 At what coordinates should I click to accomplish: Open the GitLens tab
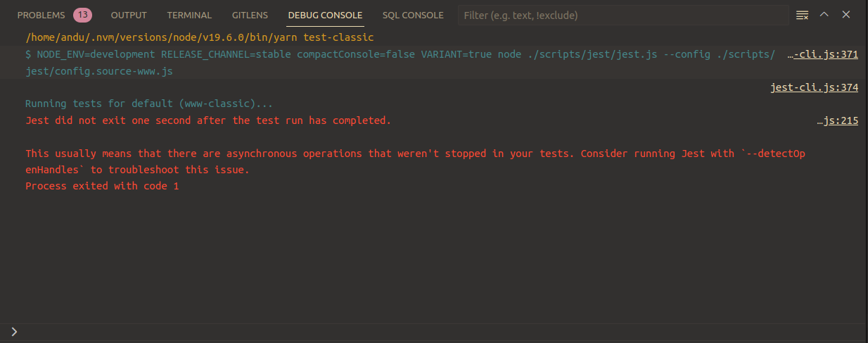(250, 15)
